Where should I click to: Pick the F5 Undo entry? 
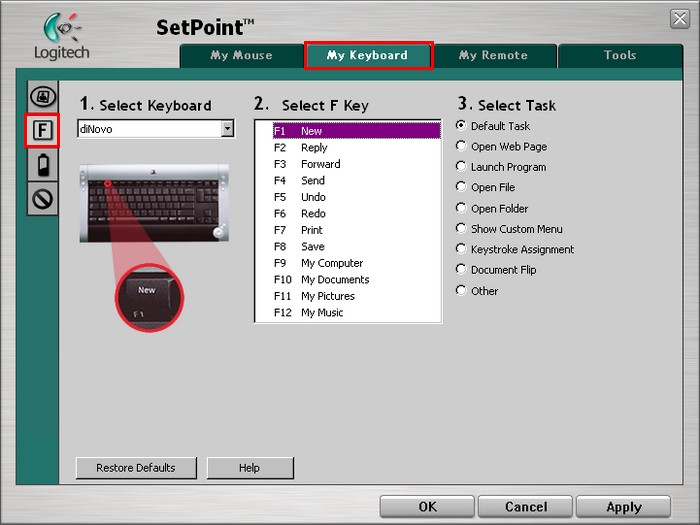click(x=357, y=197)
